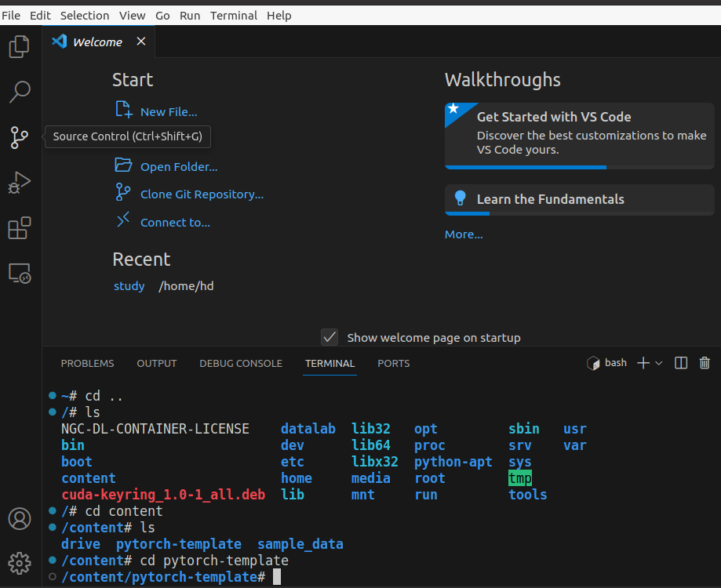The image size is (721, 588).
Task: Click NGC-DL-CONTAINER-LICENSE in terminal output
Action: [x=155, y=429]
